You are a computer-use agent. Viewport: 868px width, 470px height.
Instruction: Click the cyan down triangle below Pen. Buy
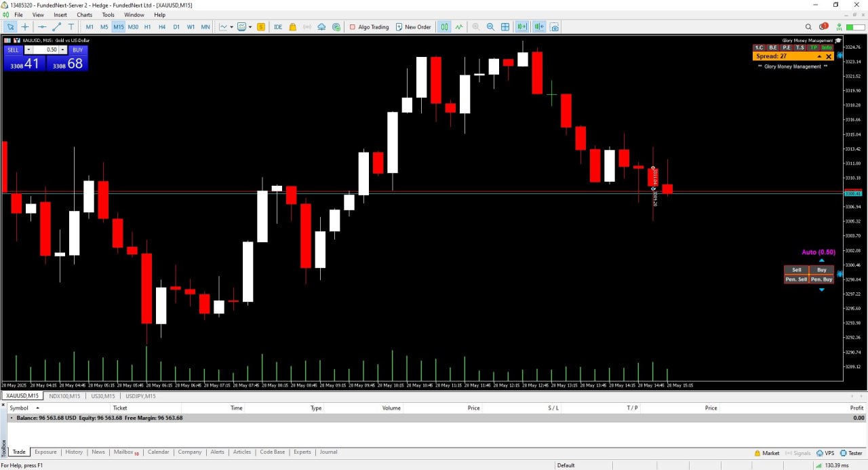click(x=822, y=290)
